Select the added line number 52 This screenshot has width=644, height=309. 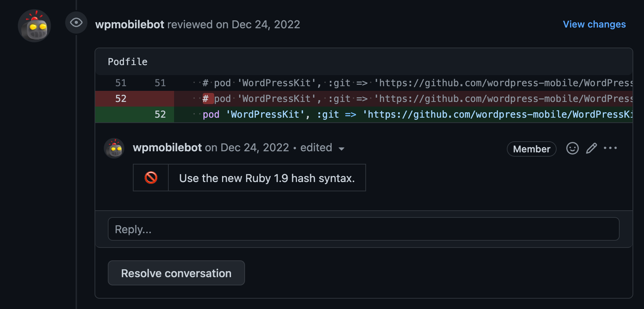pyautogui.click(x=160, y=114)
